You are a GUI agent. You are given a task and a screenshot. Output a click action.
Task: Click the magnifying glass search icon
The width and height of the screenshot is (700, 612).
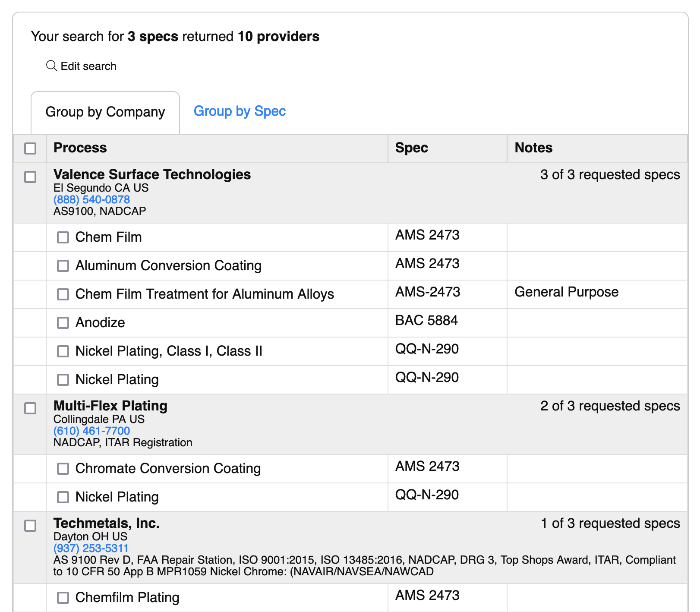[51, 66]
